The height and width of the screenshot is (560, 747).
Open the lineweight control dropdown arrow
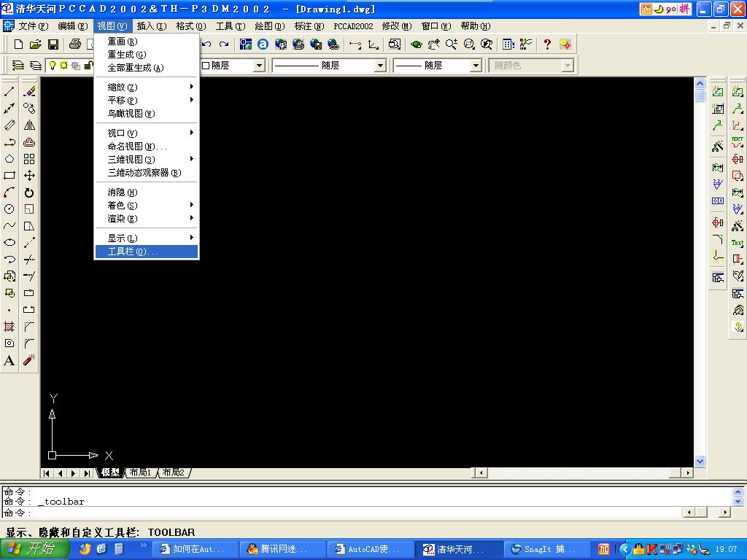click(476, 65)
